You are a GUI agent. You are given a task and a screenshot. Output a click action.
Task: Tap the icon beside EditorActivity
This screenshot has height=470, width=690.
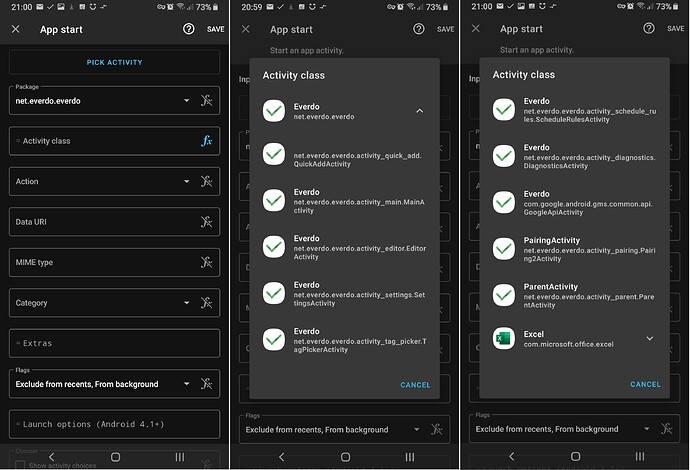274,247
